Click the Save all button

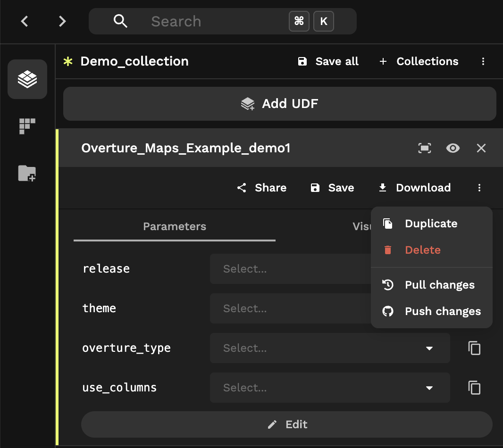328,61
